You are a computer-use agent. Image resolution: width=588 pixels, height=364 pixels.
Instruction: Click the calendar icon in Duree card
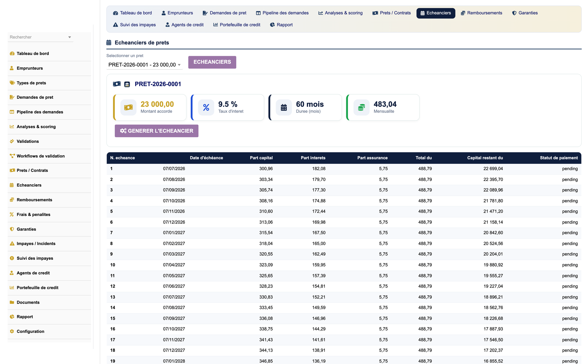(x=284, y=107)
